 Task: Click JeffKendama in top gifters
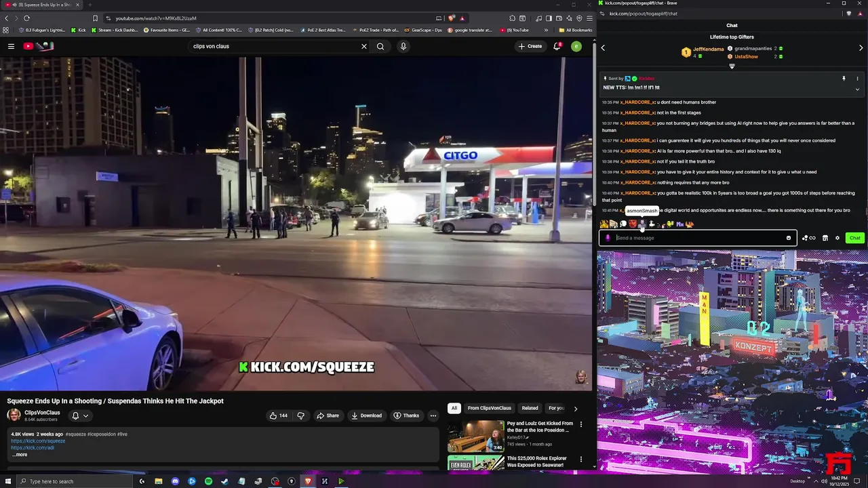(x=709, y=49)
